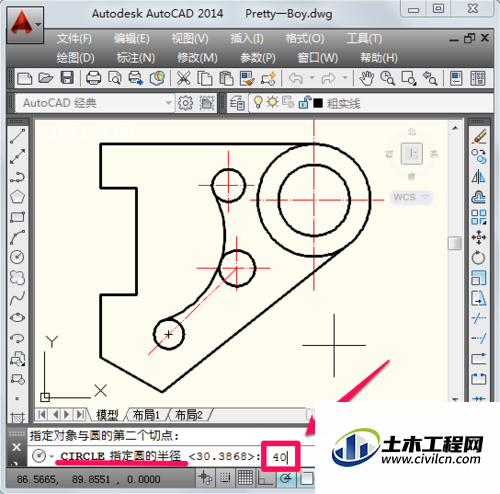This screenshot has width=500, height=494.
Task: Click the Zoom Window icon
Action: point(409,79)
